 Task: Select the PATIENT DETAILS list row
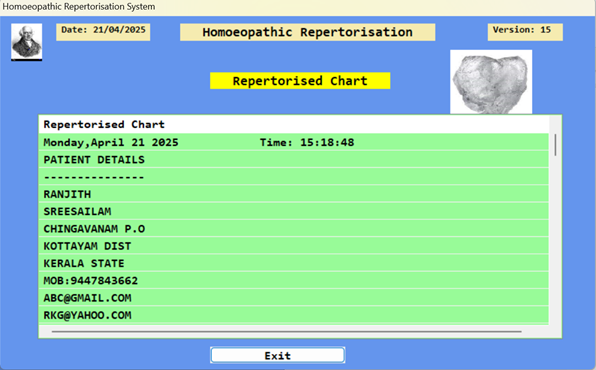coord(293,159)
